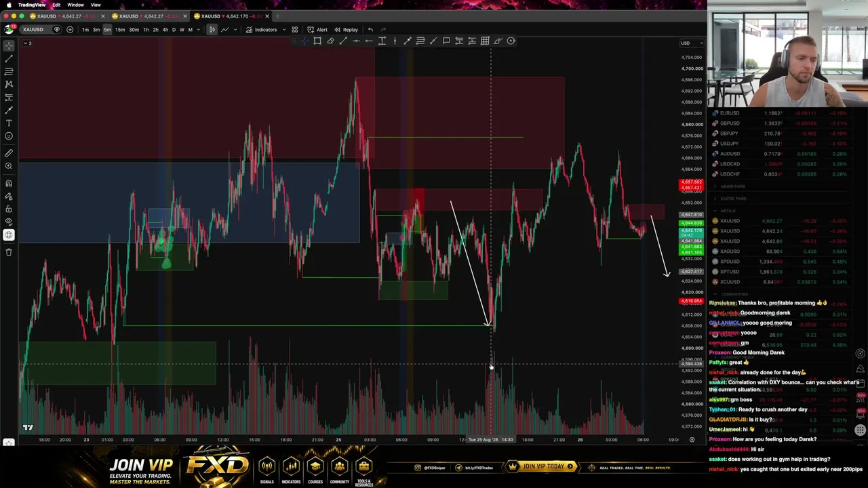The height and width of the screenshot is (488, 868).
Task: Close the active third XAUUSD tab
Action: 267,16
